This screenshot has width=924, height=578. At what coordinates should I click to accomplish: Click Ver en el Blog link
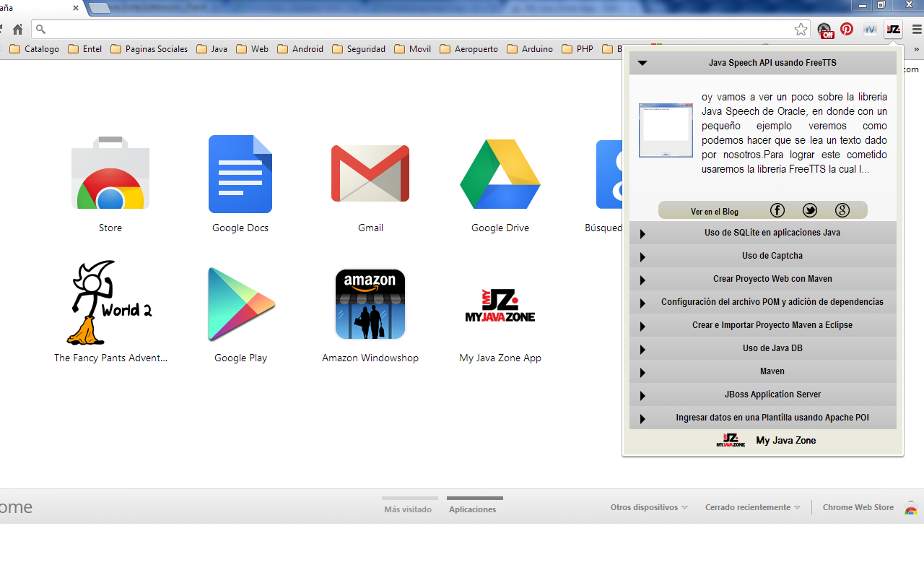[715, 212]
